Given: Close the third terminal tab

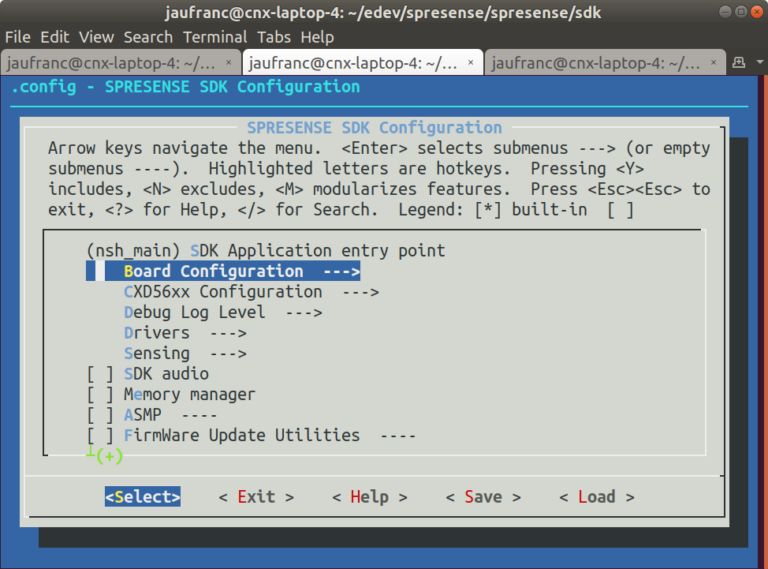Looking at the screenshot, I should [714, 62].
